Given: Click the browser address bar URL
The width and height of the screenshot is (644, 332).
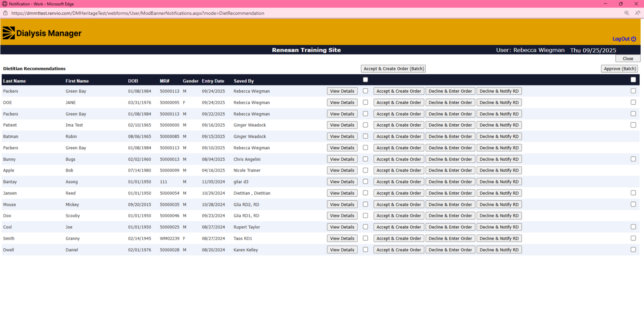Looking at the screenshot, I should tap(138, 13).
